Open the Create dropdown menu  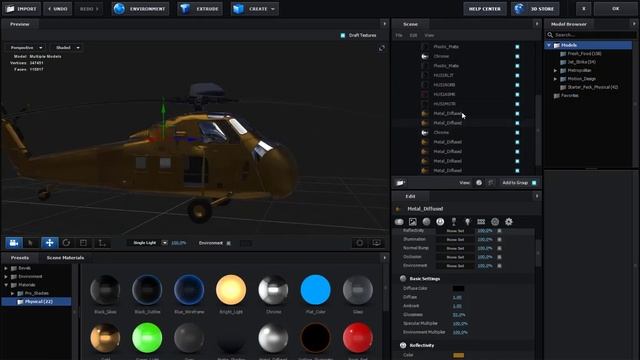(255, 9)
